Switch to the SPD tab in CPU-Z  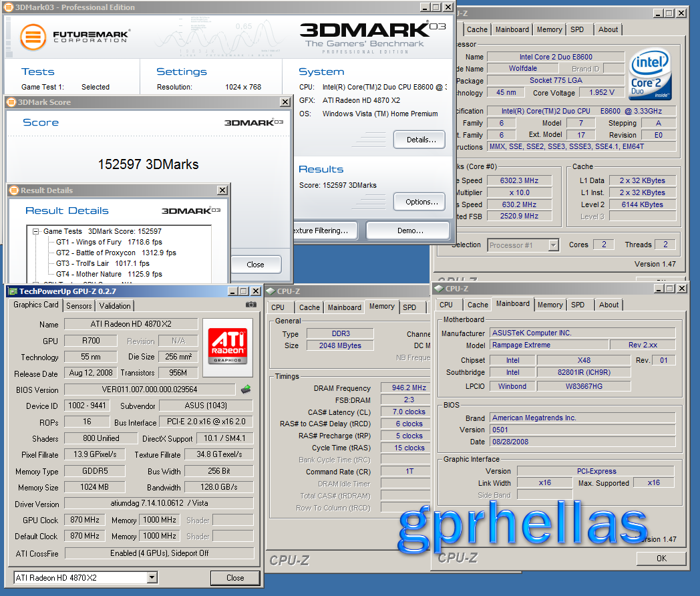coord(409,307)
